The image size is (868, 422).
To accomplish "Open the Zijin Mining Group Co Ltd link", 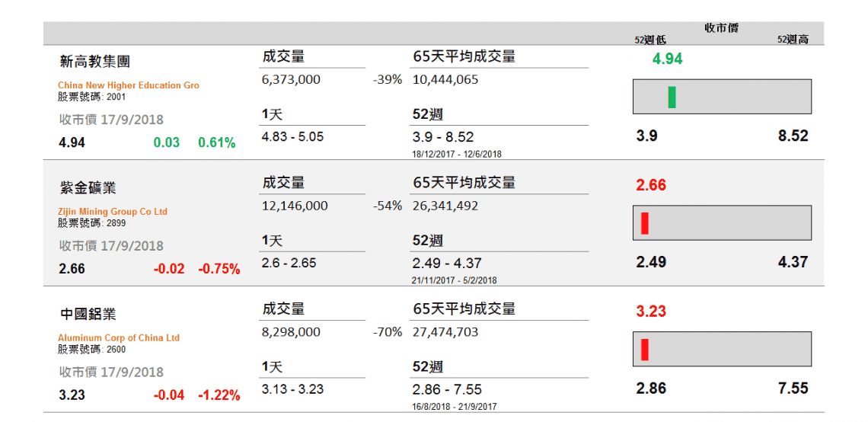I will coord(113,212).
